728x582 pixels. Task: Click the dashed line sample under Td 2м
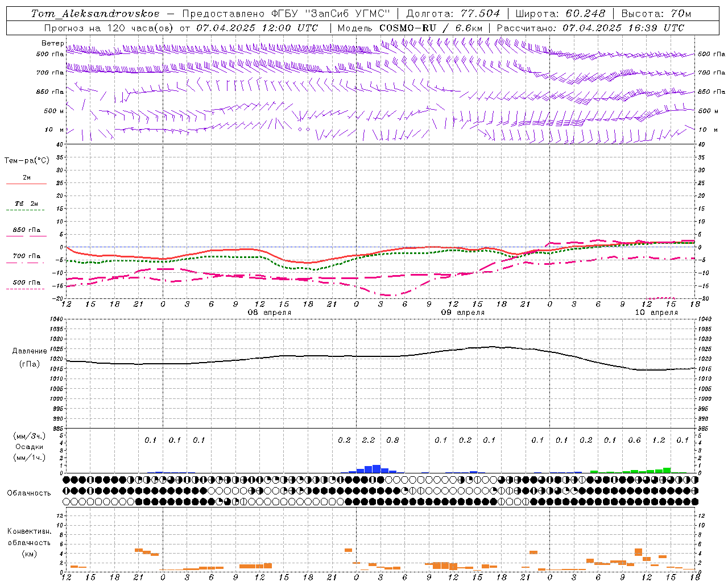tap(26, 210)
